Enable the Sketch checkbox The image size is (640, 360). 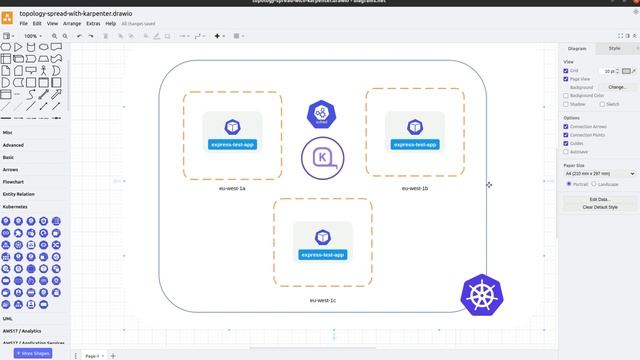(x=602, y=104)
